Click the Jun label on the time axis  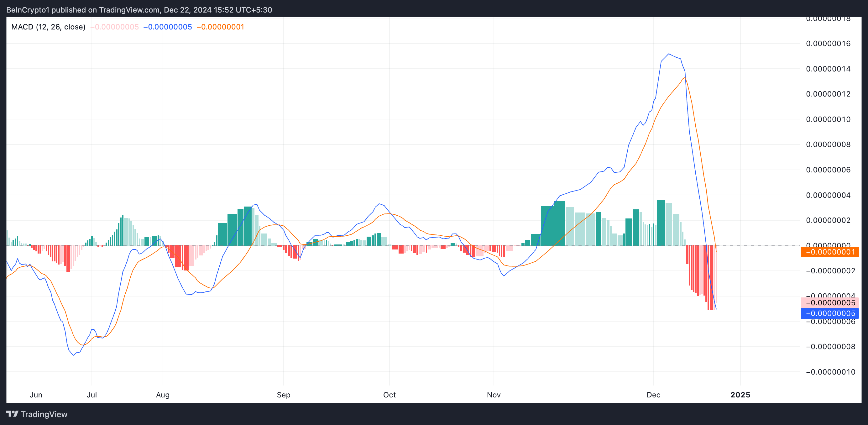36,395
